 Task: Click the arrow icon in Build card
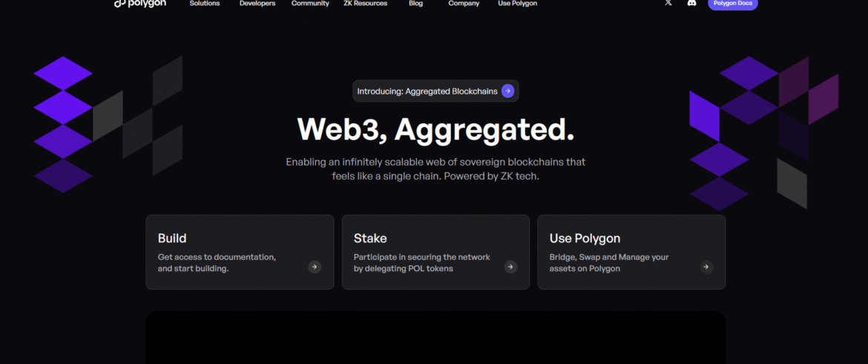pyautogui.click(x=315, y=267)
